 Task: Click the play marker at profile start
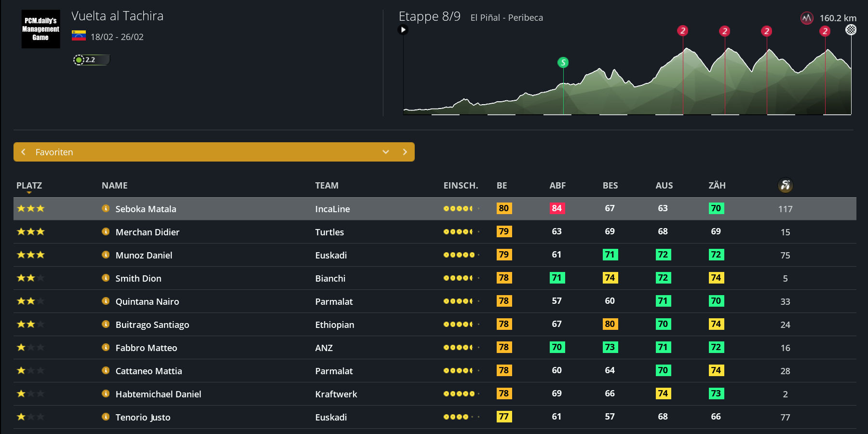(403, 30)
